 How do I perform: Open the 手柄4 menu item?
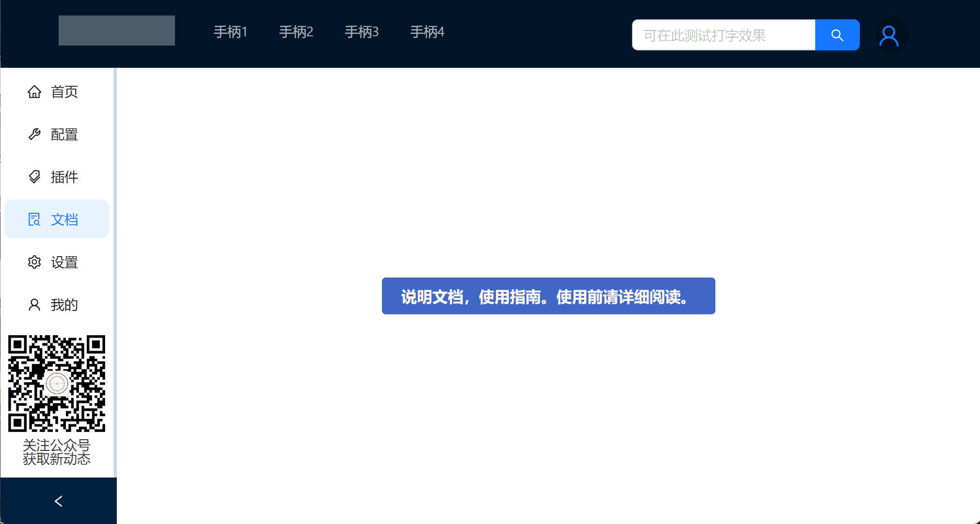coord(427,31)
